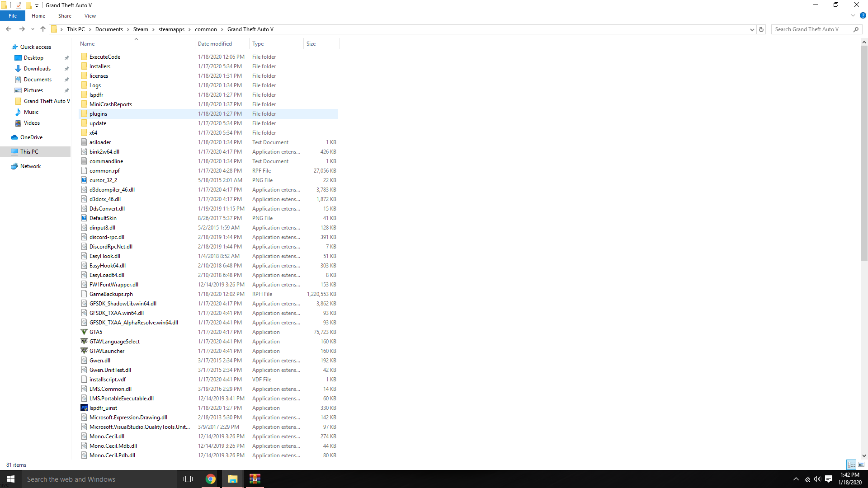Click the Back navigation arrow
This screenshot has width=868, height=488.
click(x=9, y=29)
